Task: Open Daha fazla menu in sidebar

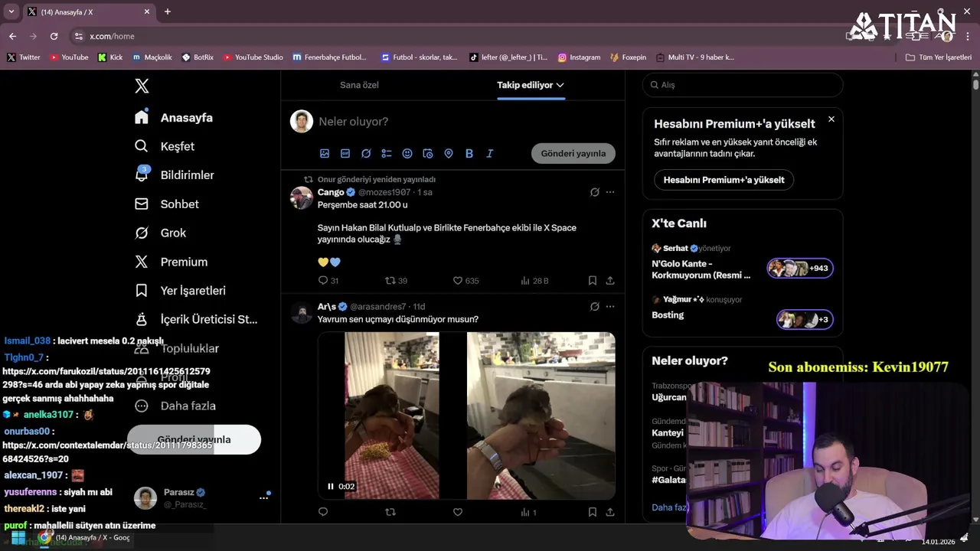Action: click(175, 406)
